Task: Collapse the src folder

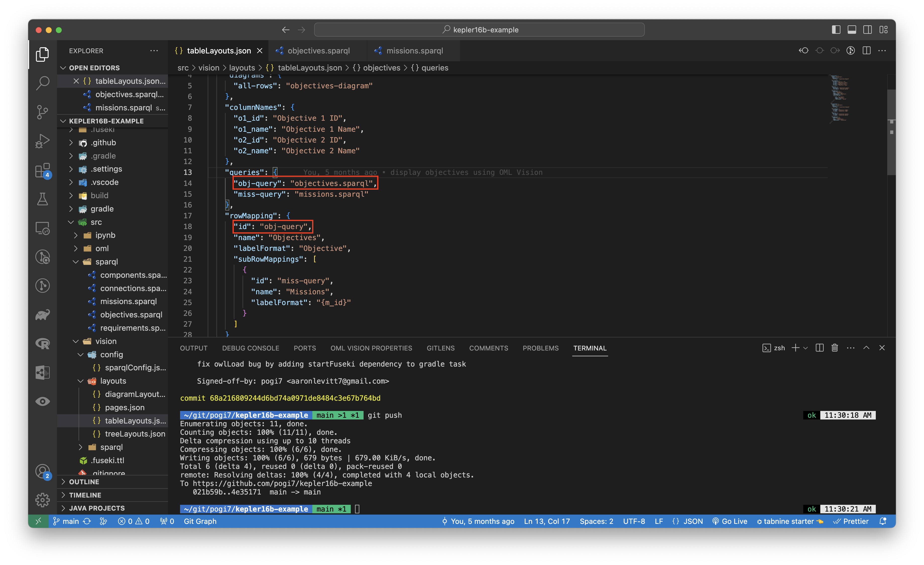Action: coord(112,222)
